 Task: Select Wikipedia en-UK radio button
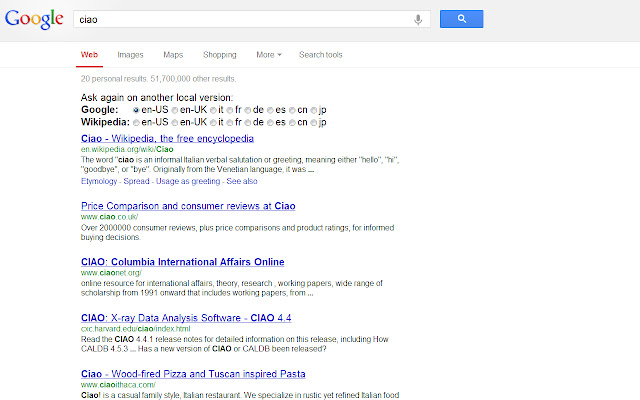175,122
